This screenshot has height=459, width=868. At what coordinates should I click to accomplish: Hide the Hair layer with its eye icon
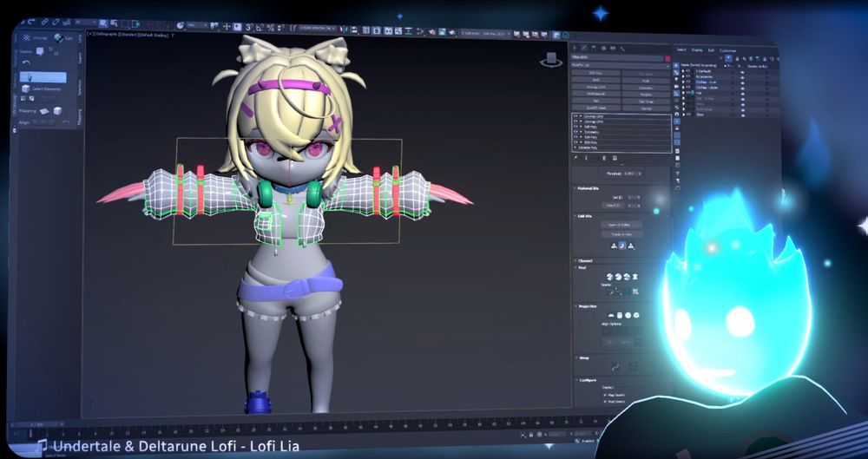point(688,93)
